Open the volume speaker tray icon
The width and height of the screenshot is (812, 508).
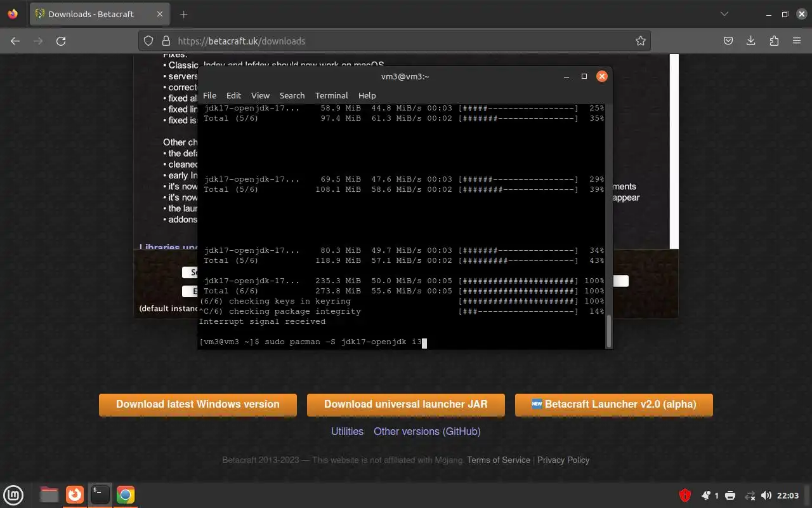766,495
